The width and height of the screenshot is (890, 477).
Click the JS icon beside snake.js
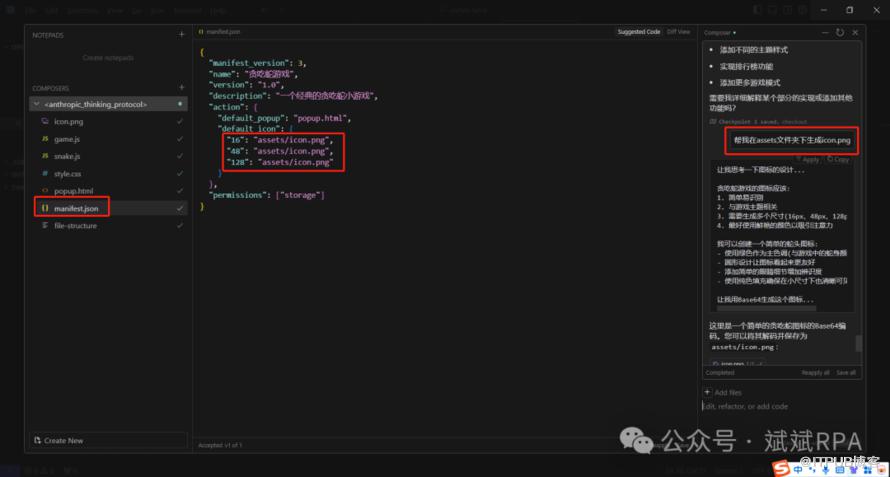[45, 156]
